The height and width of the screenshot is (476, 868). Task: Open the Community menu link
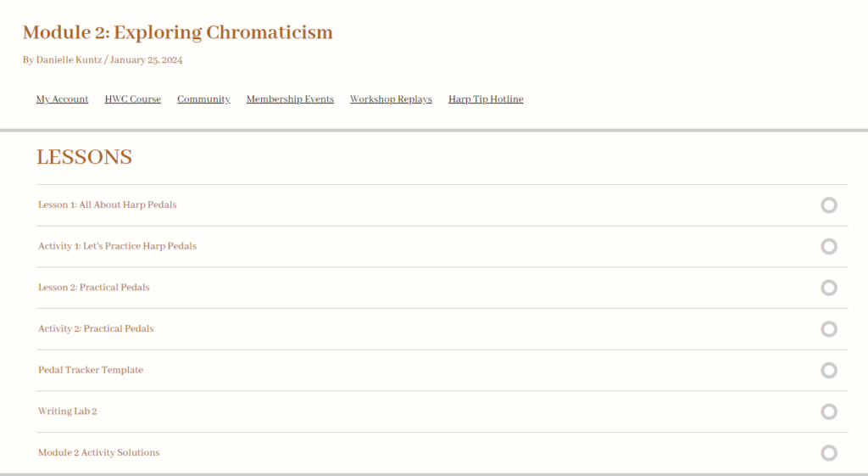tap(203, 99)
